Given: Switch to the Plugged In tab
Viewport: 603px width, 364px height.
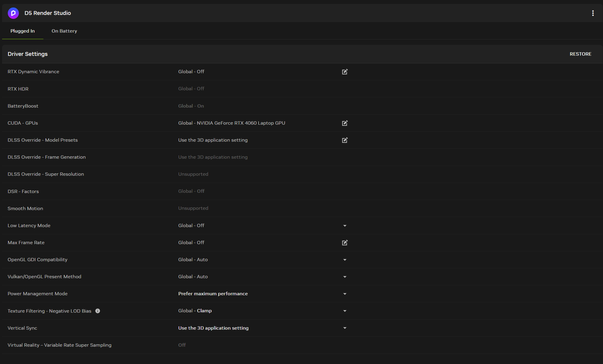Looking at the screenshot, I should [22, 31].
